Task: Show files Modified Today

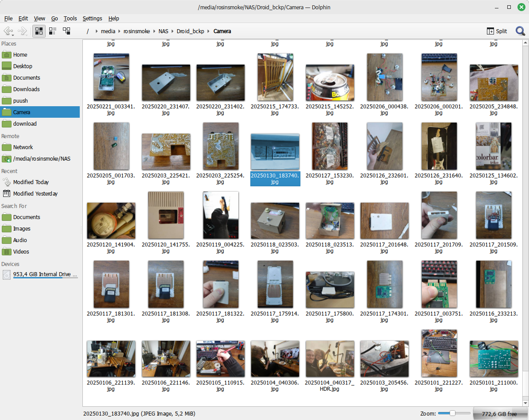Action: pyautogui.click(x=40, y=182)
